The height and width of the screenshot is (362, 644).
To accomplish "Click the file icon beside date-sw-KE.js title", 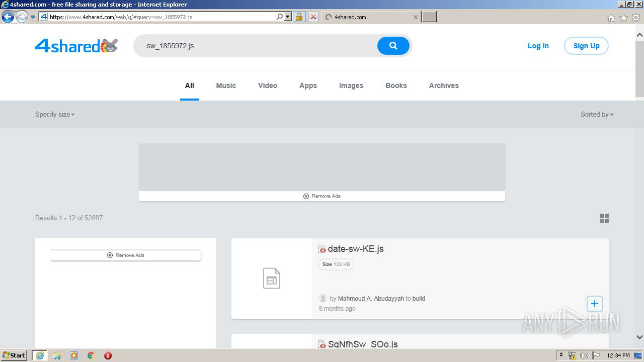I will pyautogui.click(x=322, y=249).
